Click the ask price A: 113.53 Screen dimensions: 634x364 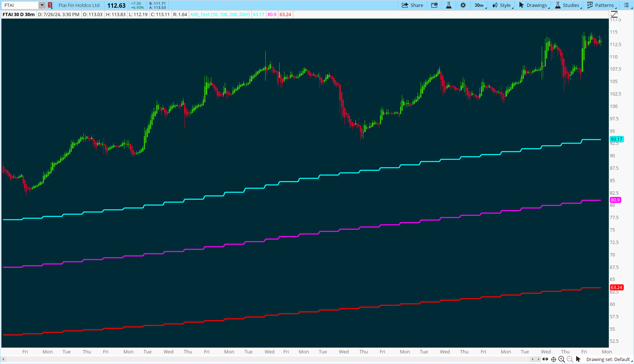157,7
